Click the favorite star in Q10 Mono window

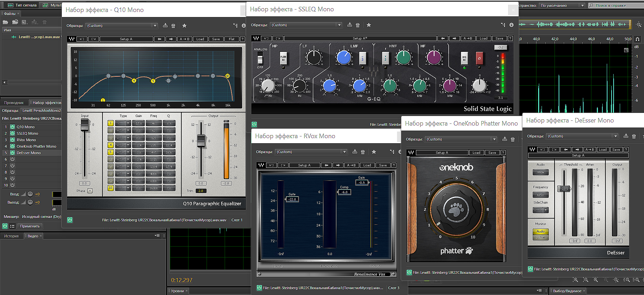click(184, 26)
